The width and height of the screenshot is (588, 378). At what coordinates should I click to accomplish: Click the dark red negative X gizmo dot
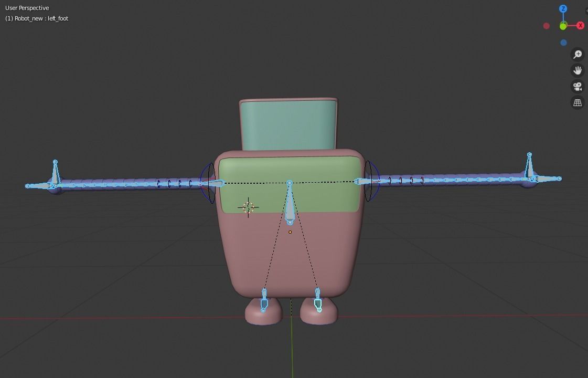click(547, 26)
